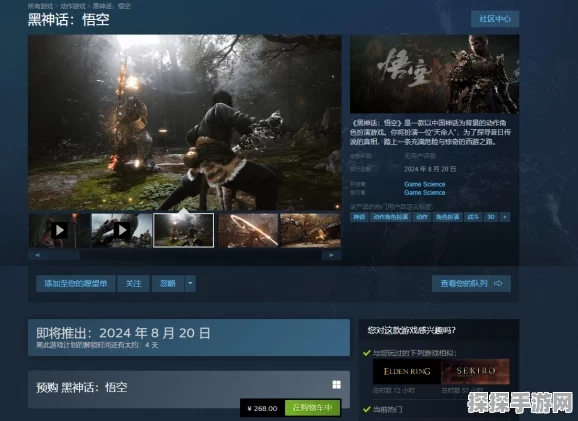This screenshot has height=421, width=578.
Task: Go to 动作游戏 breadcrumb link
Action: [x=73, y=6]
